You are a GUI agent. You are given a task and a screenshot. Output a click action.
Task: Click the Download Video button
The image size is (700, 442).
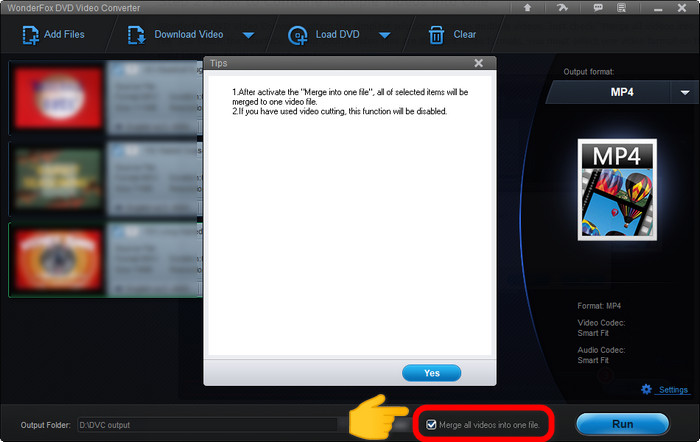click(175, 35)
